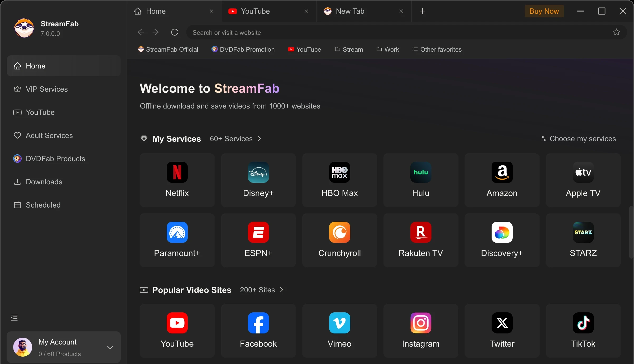
Task: Select the Rakuten TV service
Action: [x=421, y=240]
